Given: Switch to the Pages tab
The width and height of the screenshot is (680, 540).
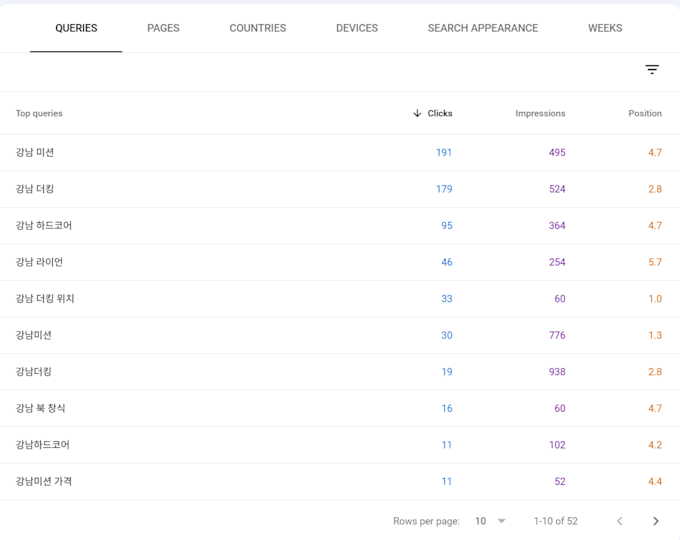Looking at the screenshot, I should click(x=163, y=28).
